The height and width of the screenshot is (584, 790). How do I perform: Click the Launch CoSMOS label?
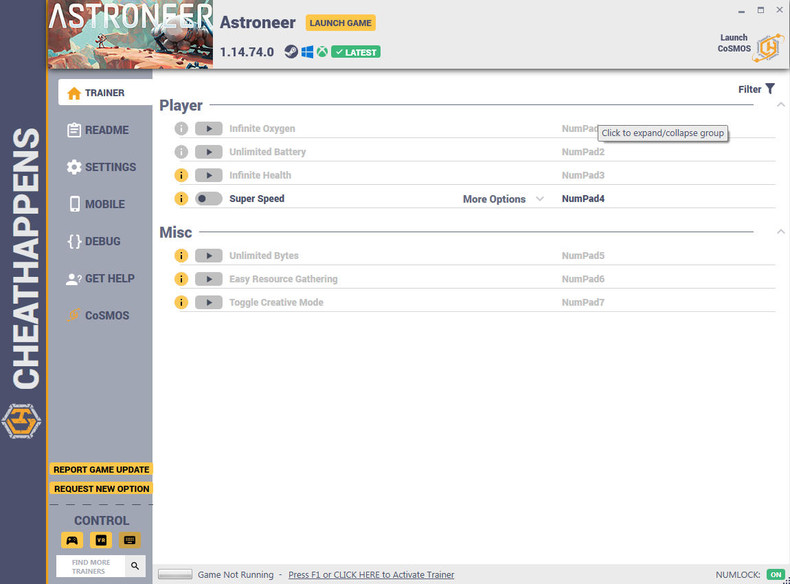734,43
